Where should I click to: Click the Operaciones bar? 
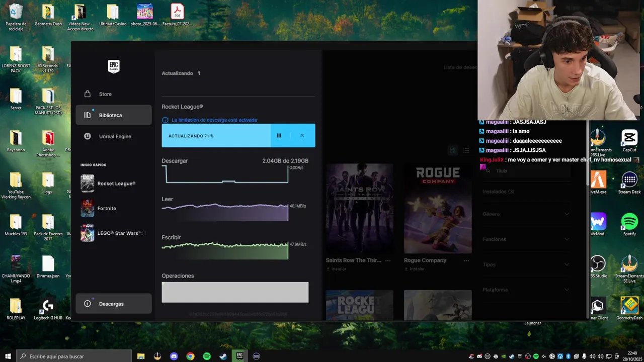coord(235,292)
